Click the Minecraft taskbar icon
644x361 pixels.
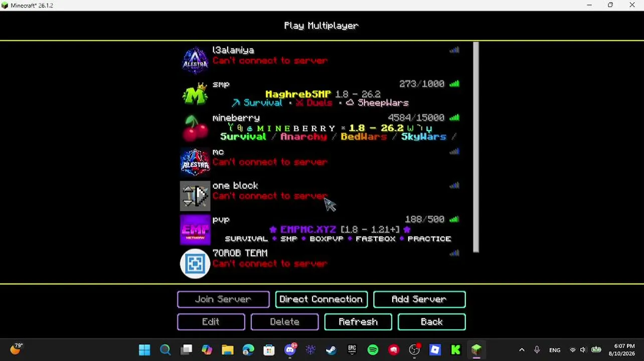pyautogui.click(x=476, y=349)
